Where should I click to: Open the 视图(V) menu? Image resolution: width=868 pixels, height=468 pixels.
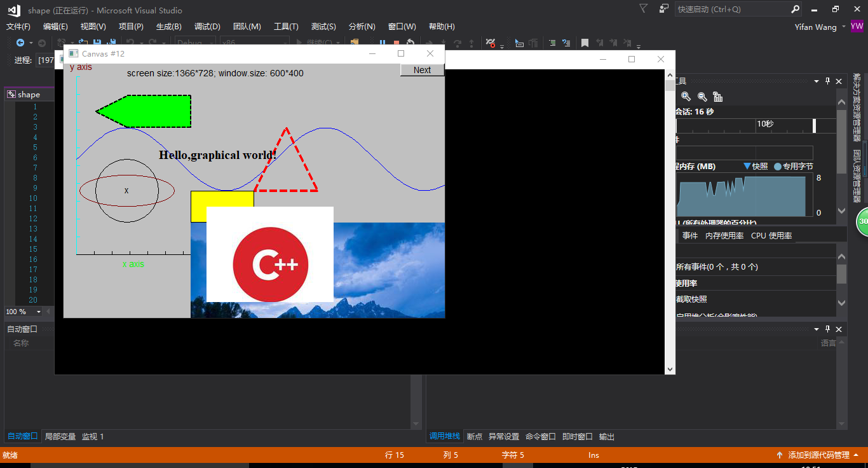pyautogui.click(x=93, y=27)
